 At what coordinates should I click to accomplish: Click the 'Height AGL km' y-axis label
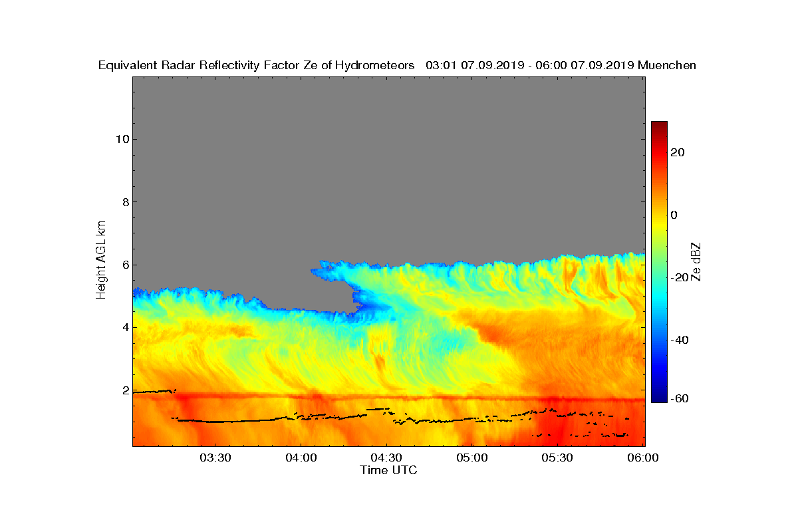(101, 261)
